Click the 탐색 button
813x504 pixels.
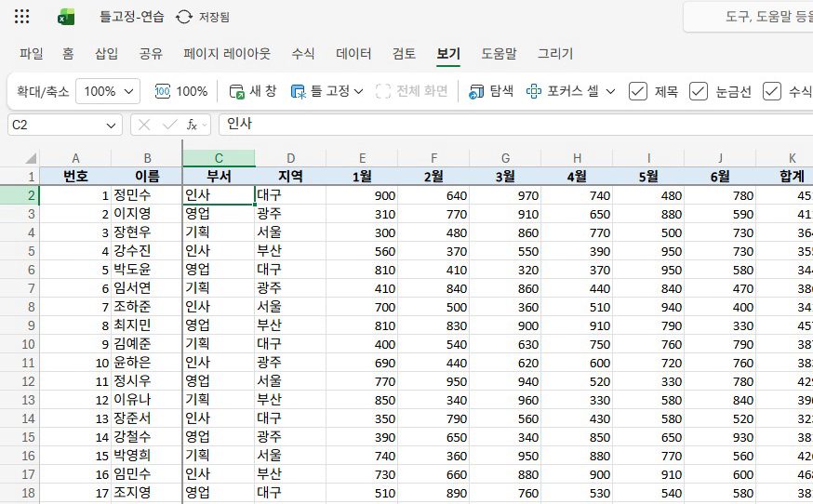pyautogui.click(x=491, y=91)
